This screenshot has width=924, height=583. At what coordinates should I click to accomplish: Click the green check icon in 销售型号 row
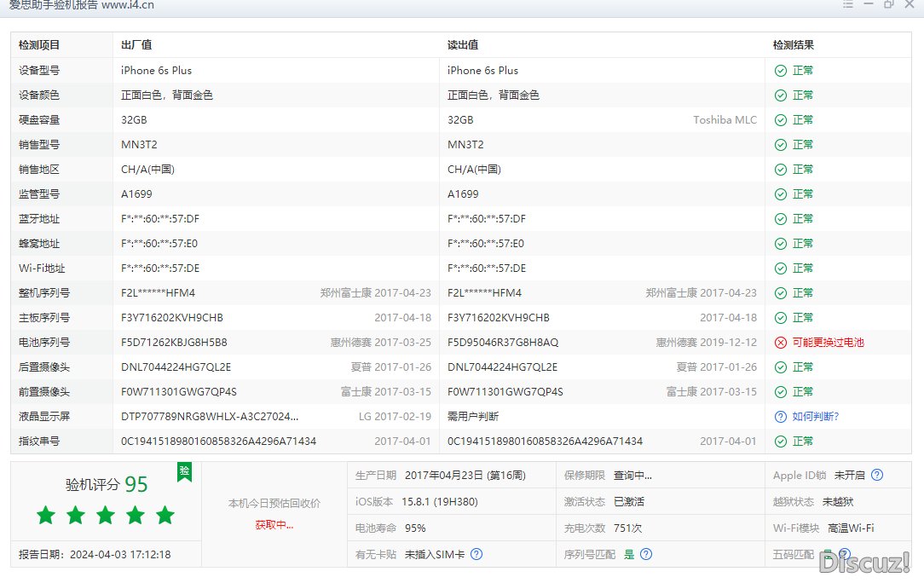click(x=780, y=145)
